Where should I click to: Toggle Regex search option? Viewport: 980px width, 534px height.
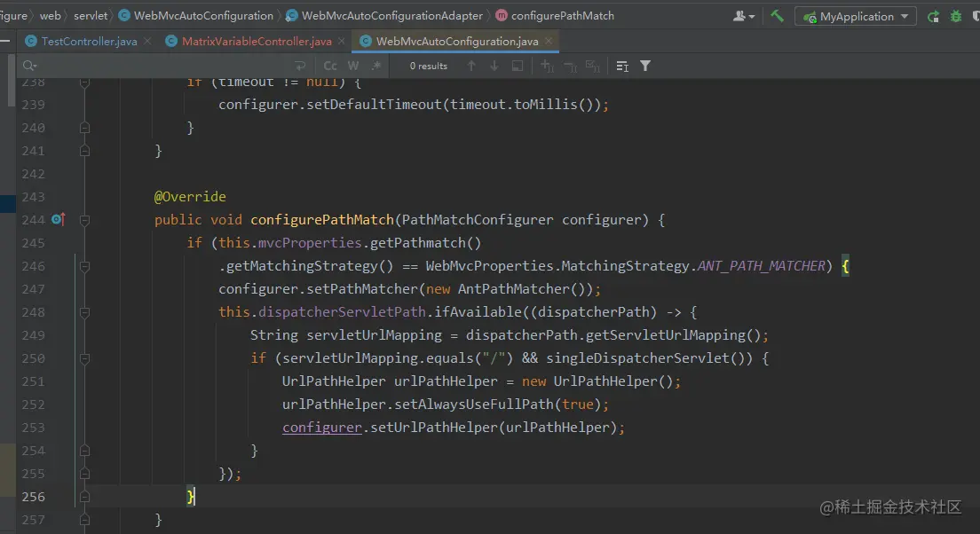click(x=376, y=66)
